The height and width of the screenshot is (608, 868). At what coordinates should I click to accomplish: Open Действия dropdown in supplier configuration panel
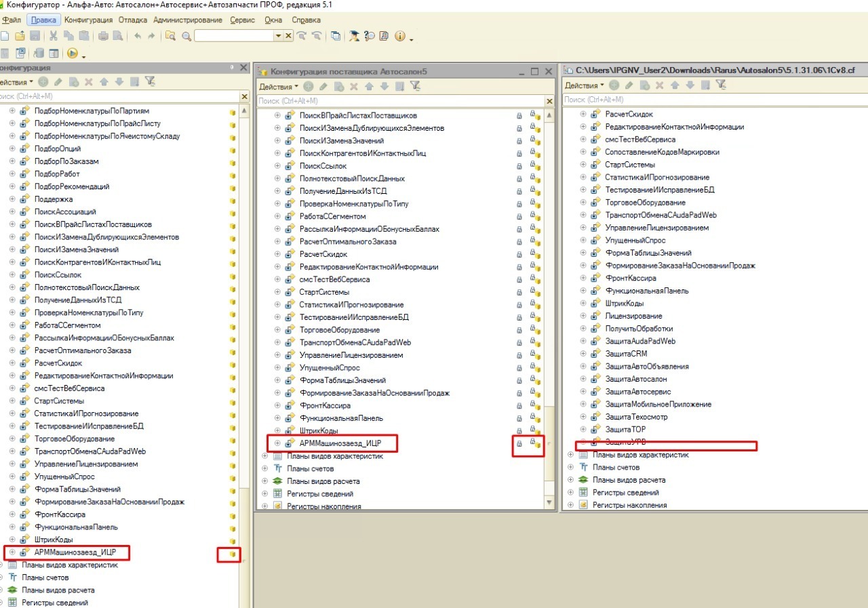click(279, 86)
